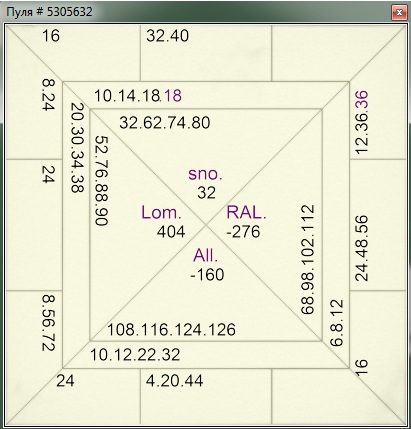
Task: Click the 4.20.44 whist entries
Action: pyautogui.click(x=174, y=381)
